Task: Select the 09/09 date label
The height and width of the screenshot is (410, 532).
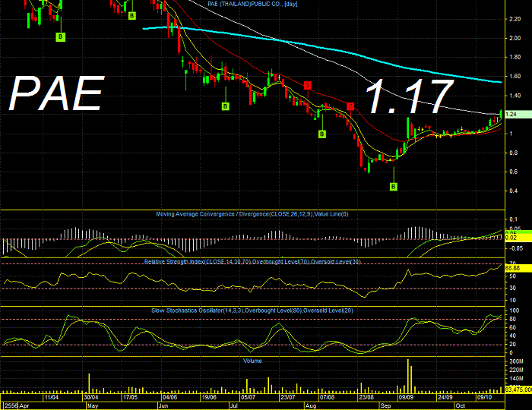Action: click(x=406, y=397)
